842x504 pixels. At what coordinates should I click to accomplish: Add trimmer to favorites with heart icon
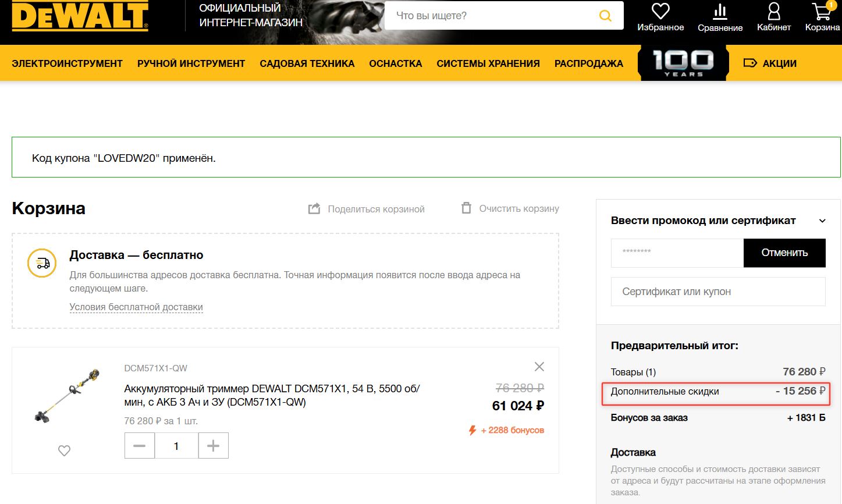64,450
